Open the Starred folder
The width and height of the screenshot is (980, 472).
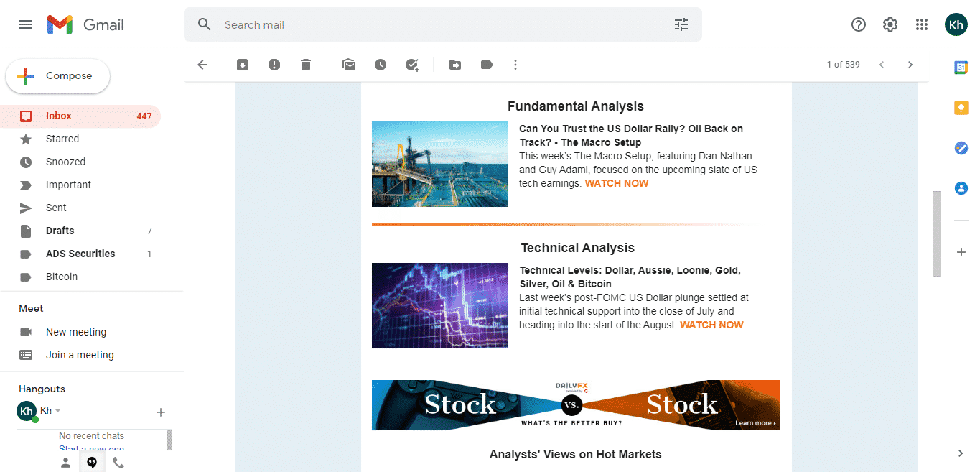click(x=80, y=139)
